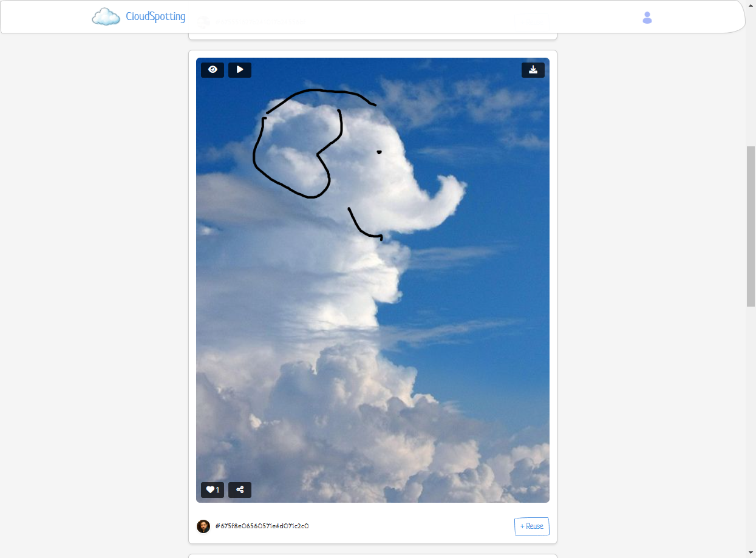Go to the CloudSpotting home link
The height and width of the screenshot is (558, 756).
[155, 17]
